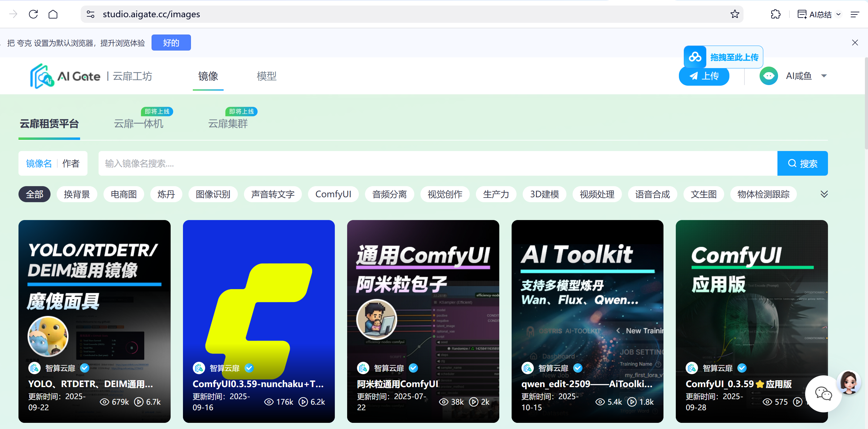Expand the AI总结 dropdown arrow
The image size is (868, 429).
tap(839, 14)
